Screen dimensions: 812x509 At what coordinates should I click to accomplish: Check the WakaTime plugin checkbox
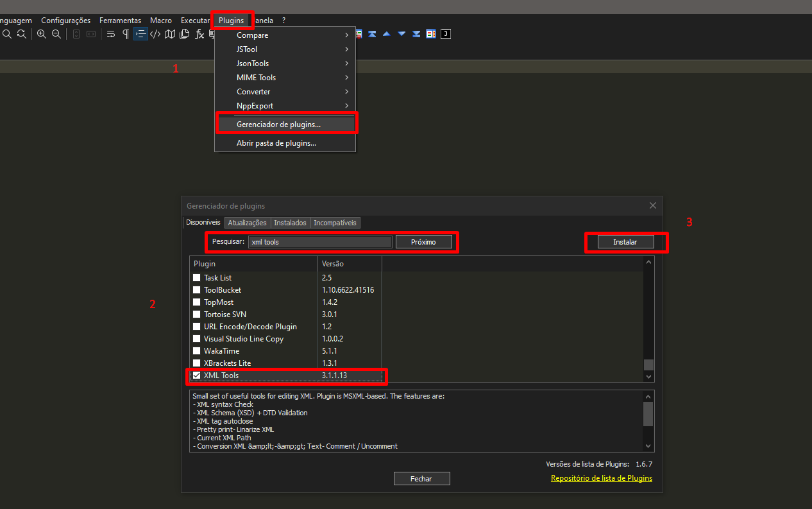point(196,350)
